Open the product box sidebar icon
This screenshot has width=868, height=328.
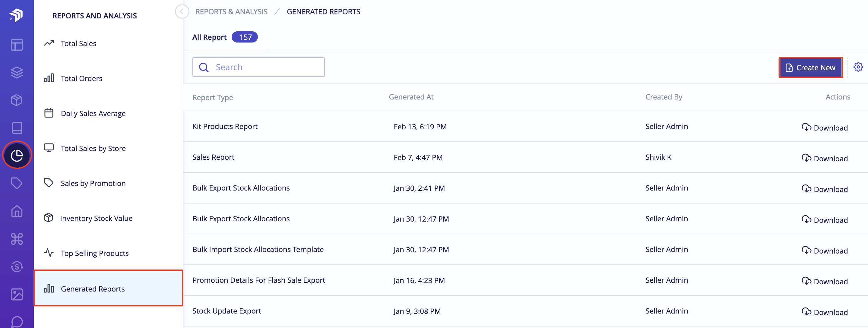tap(17, 100)
